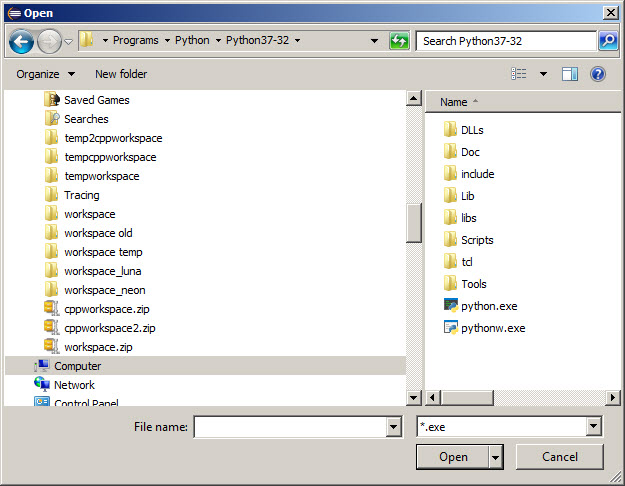Image resolution: width=625 pixels, height=486 pixels.
Task: Click the Computer item in navigation tree
Action: click(x=77, y=366)
